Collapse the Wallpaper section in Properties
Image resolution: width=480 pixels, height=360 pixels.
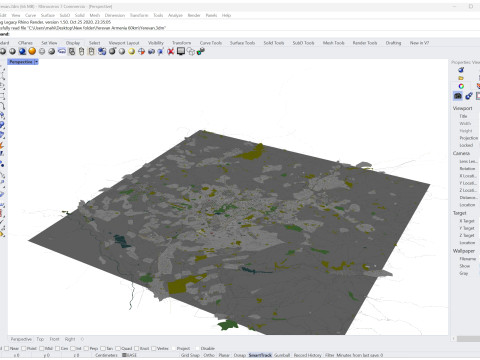[x=463, y=251]
